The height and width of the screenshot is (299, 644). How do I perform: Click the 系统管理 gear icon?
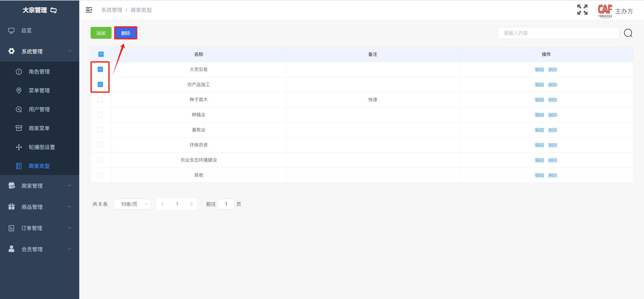click(11, 51)
